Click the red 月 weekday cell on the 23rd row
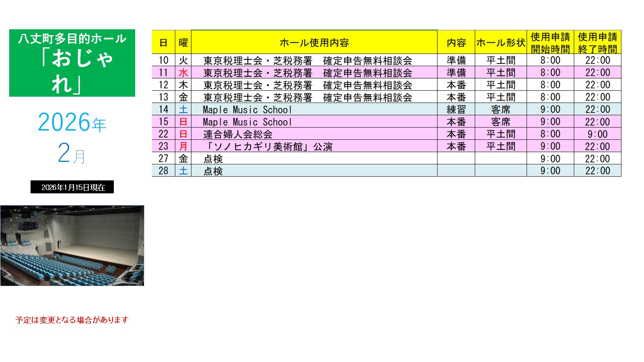Viewport: 644px width, 362px height. pos(183,146)
